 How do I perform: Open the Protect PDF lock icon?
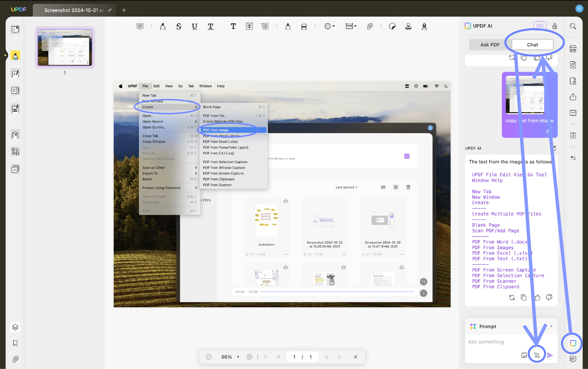click(x=573, y=81)
